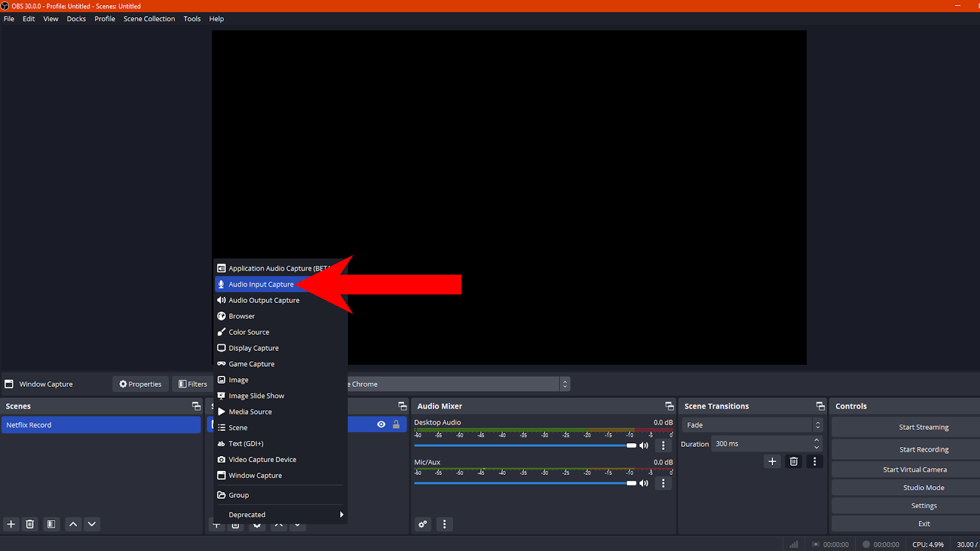Image resolution: width=980 pixels, height=551 pixels.
Task: Move the selected scene up with arrow icon
Action: click(72, 524)
